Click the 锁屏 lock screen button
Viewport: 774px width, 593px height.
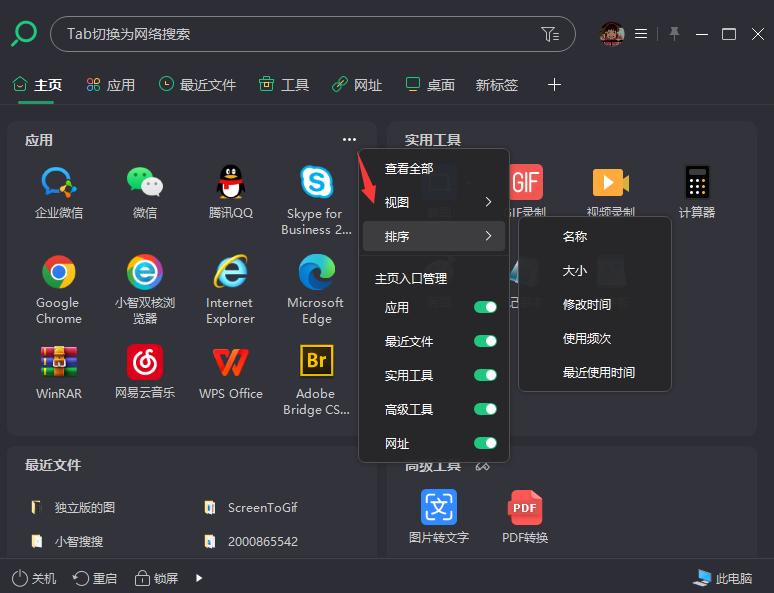pyautogui.click(x=156, y=578)
